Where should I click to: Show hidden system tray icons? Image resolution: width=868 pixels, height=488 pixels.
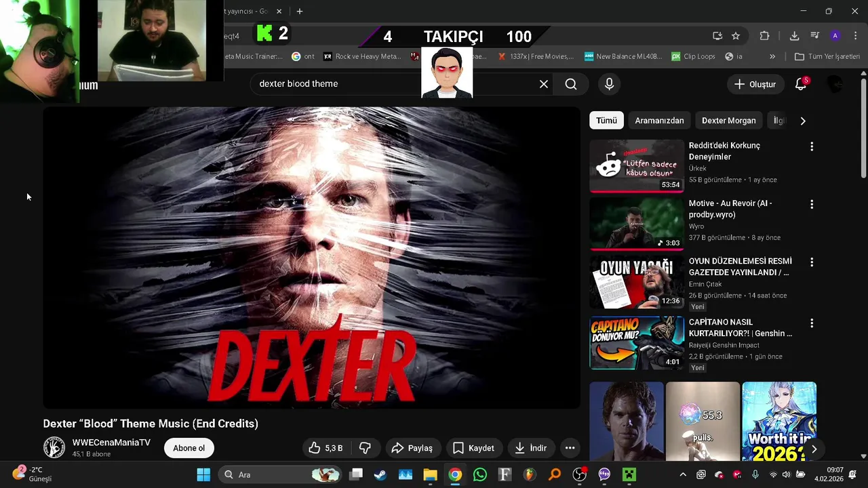pos(683,474)
